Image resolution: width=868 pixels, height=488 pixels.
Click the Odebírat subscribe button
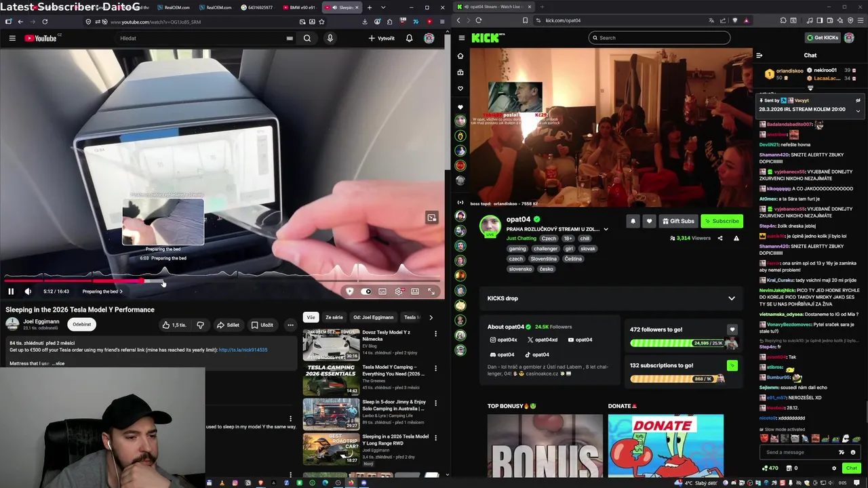[82, 324]
